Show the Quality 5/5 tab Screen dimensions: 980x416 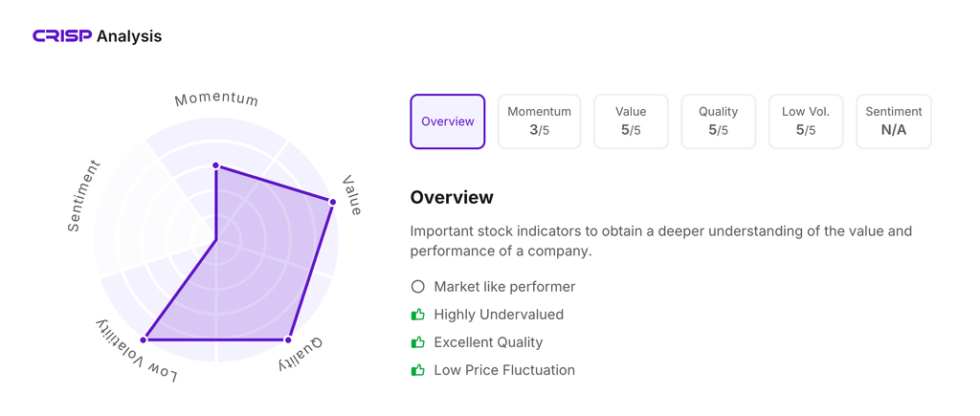pos(718,121)
